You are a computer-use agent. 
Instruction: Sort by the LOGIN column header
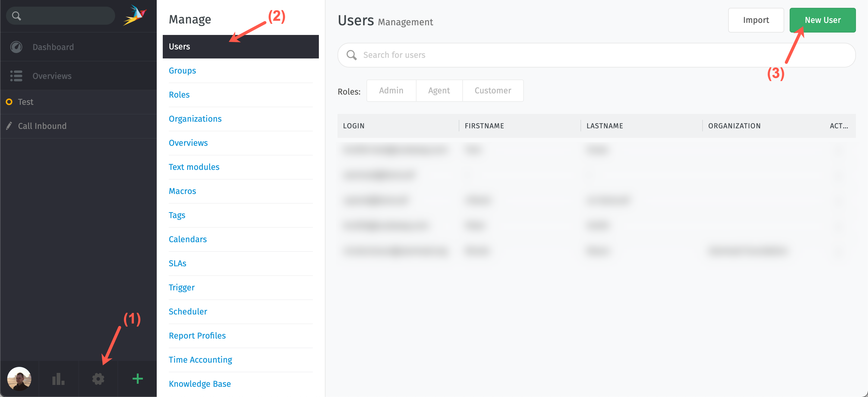point(354,126)
